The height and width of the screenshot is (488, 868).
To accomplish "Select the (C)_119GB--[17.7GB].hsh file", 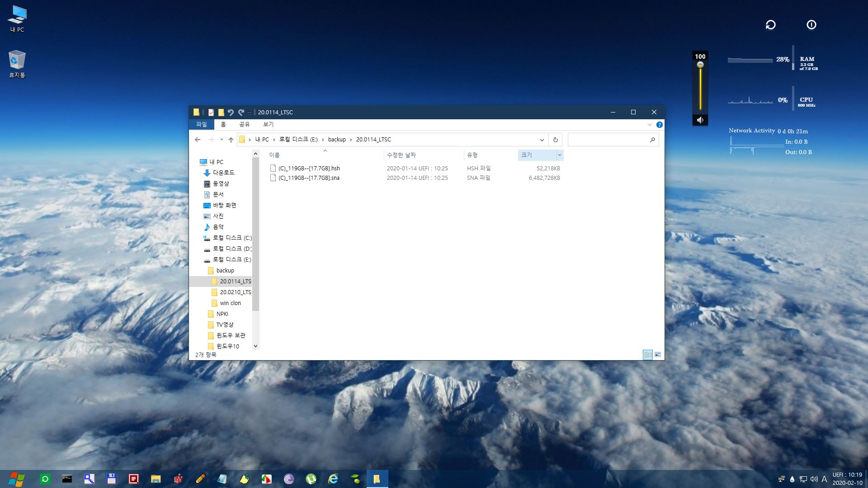I will pyautogui.click(x=309, y=168).
